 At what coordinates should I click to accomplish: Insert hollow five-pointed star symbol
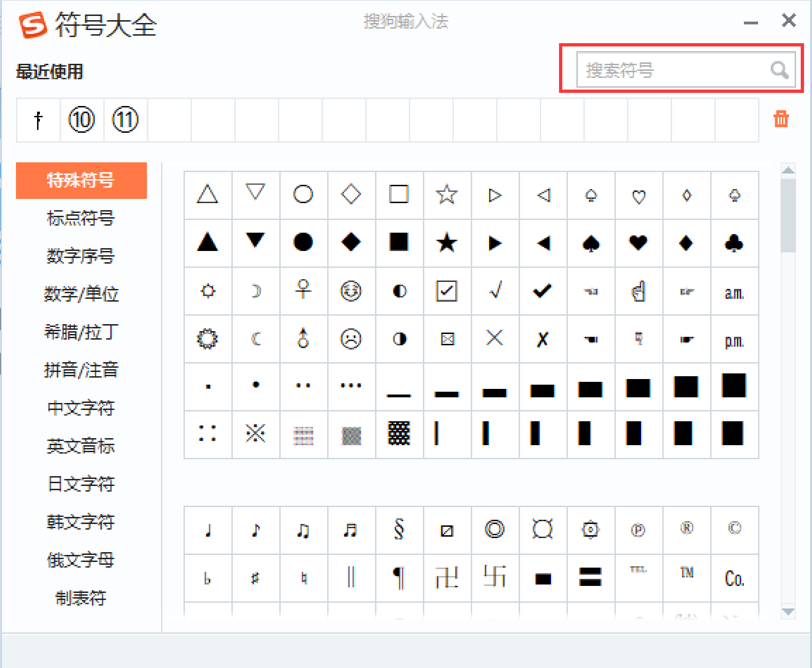tap(447, 195)
